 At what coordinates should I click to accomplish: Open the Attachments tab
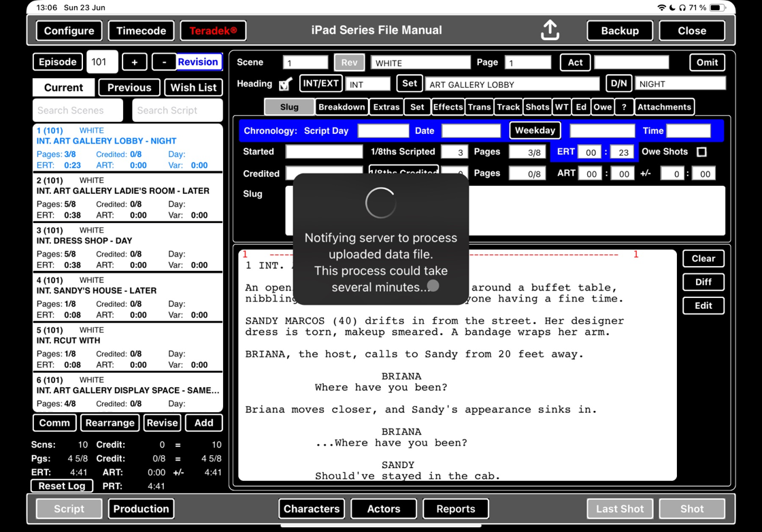664,107
